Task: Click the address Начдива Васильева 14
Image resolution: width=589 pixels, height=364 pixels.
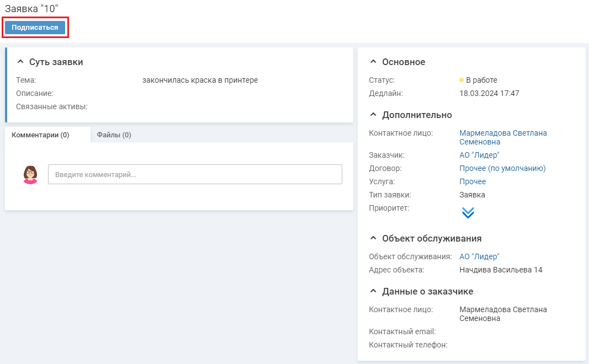Action: click(501, 270)
